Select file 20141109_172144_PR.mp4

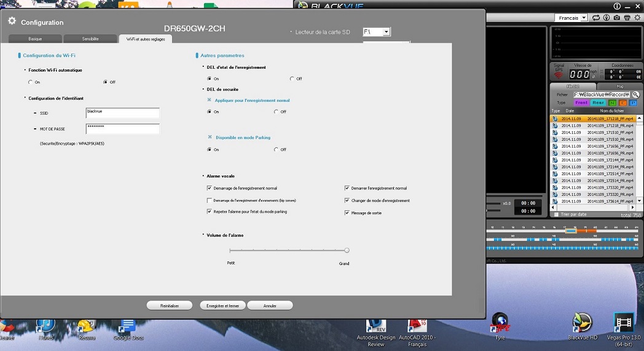tap(593, 167)
